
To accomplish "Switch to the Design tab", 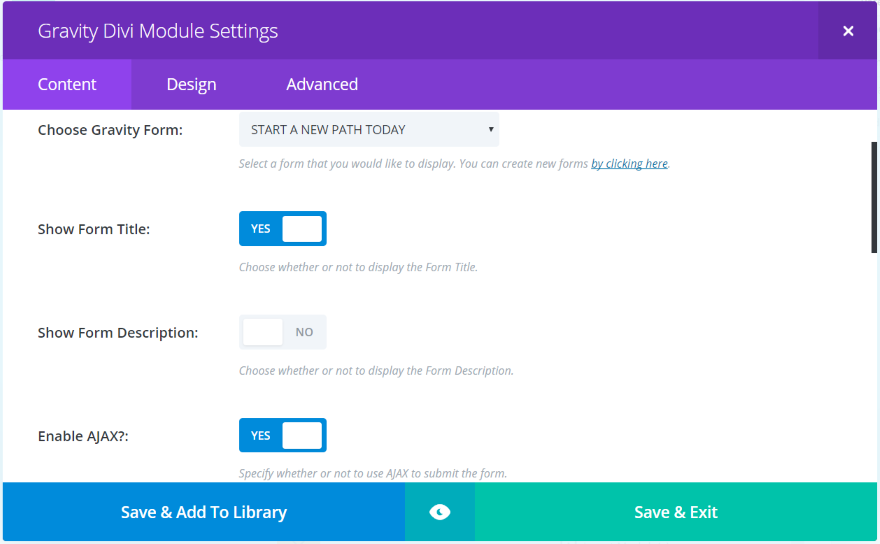I will [x=191, y=85].
